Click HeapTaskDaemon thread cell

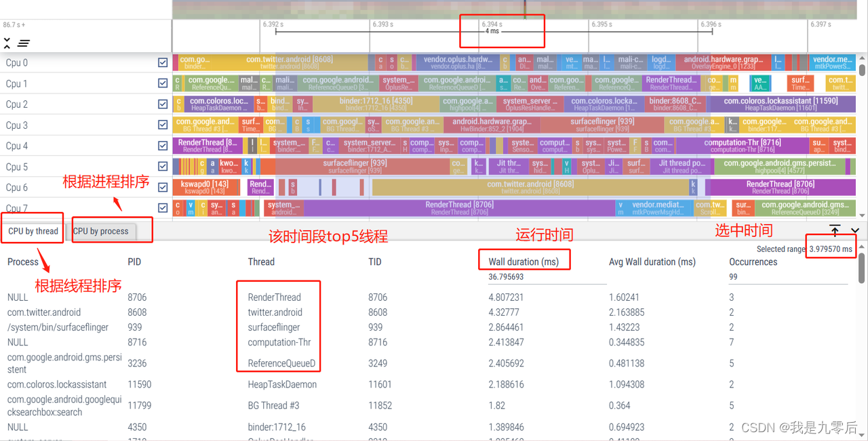coord(281,384)
